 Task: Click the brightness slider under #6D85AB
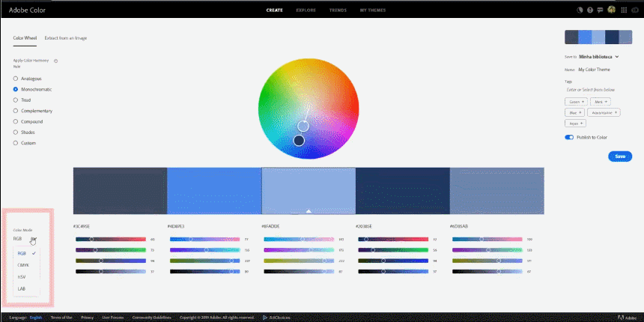tap(487, 272)
